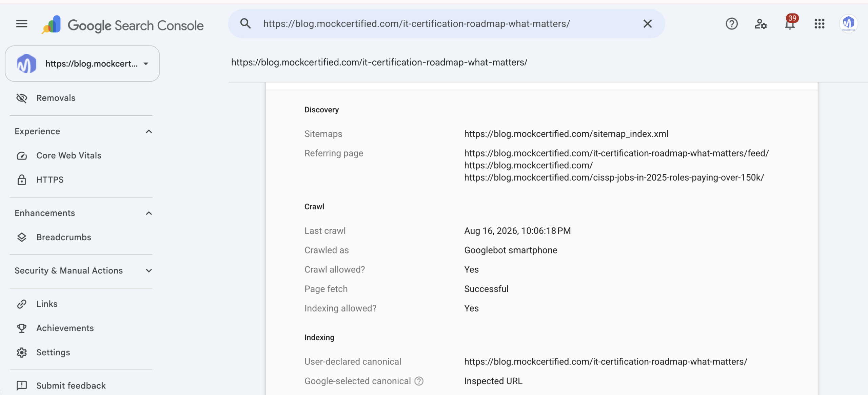Click the referring page feed URL

pyautogui.click(x=616, y=153)
